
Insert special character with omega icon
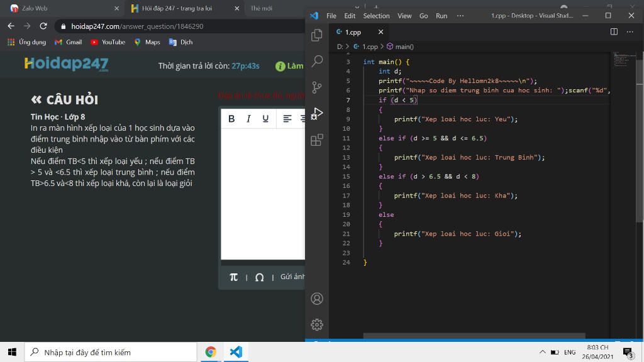[x=259, y=277]
